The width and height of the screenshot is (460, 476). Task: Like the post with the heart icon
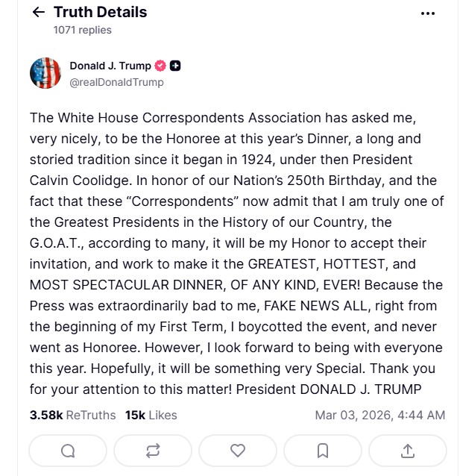pos(238,451)
